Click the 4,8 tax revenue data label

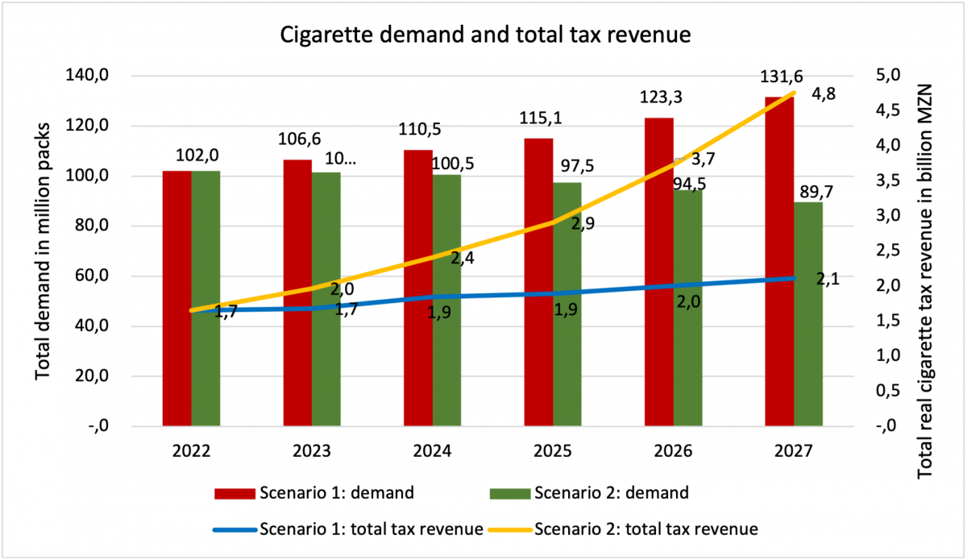coord(823,94)
